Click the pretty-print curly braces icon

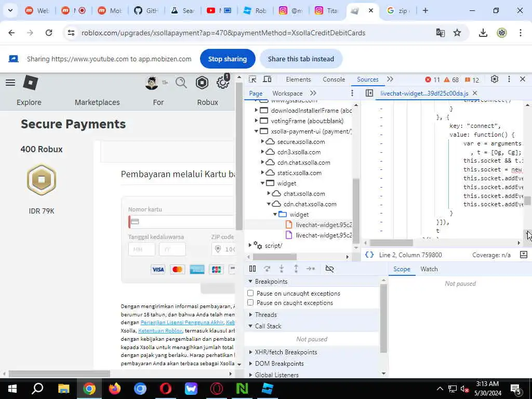click(x=369, y=255)
